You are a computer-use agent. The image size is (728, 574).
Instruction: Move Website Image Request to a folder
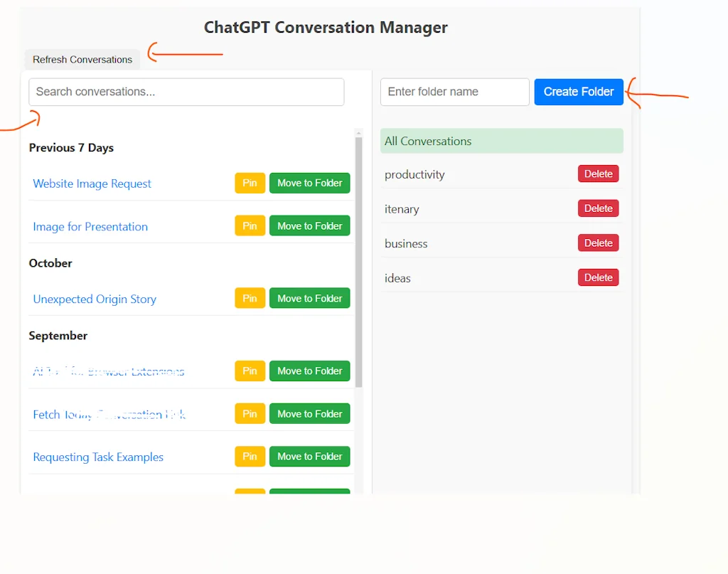309,183
